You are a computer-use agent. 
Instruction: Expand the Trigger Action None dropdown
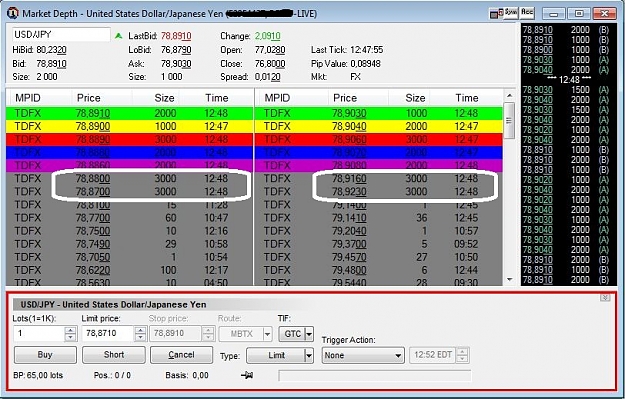click(398, 355)
